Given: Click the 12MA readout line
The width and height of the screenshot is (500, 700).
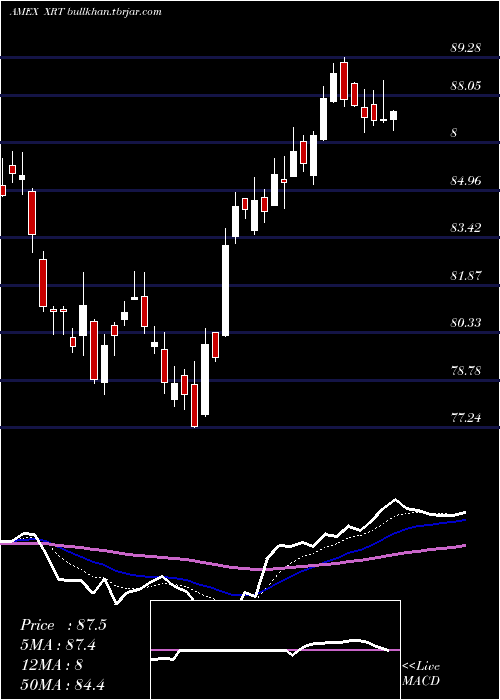Looking at the screenshot, I should coord(51,665).
